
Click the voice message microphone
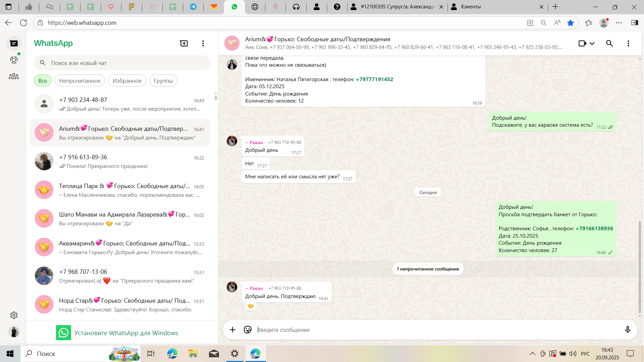click(x=628, y=330)
